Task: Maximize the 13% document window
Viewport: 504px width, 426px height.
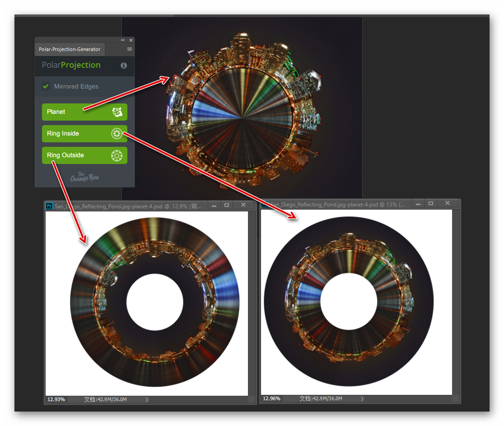Action: tap(431, 203)
